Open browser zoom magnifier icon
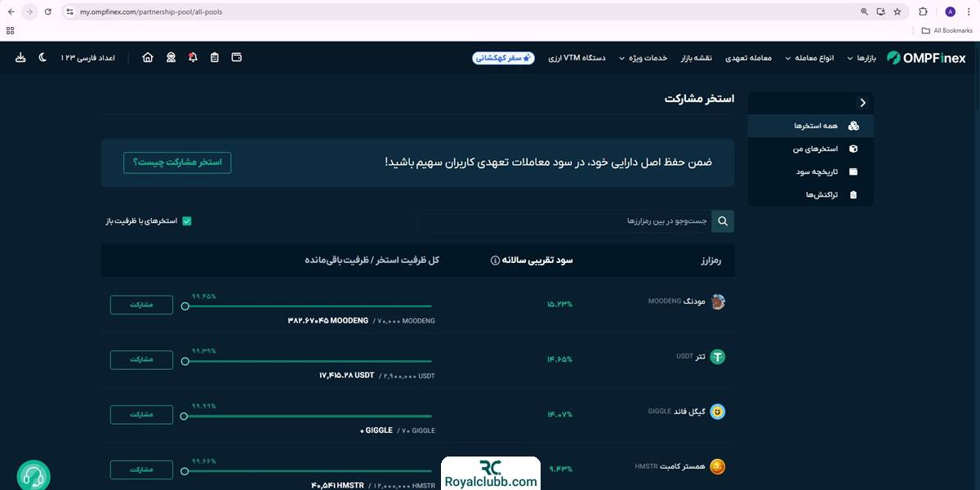 tap(865, 11)
